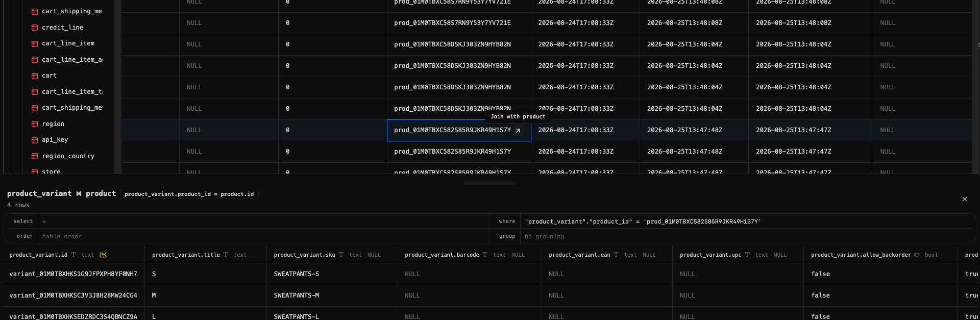Click the product name in the join title
980x320 pixels.
(101, 193)
